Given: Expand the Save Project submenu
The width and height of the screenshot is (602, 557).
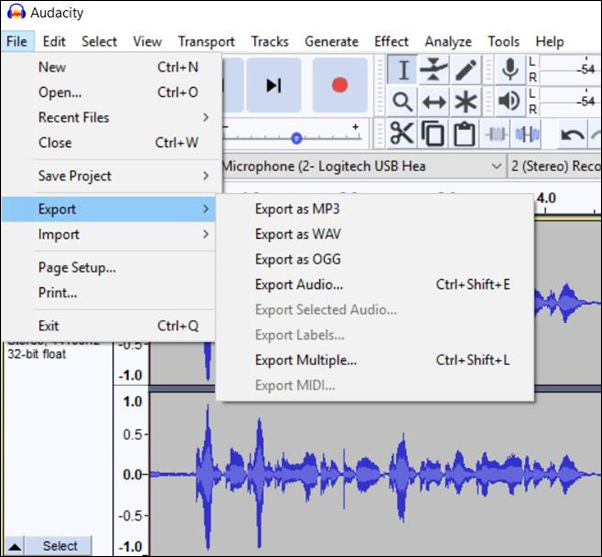Looking at the screenshot, I should [x=112, y=176].
